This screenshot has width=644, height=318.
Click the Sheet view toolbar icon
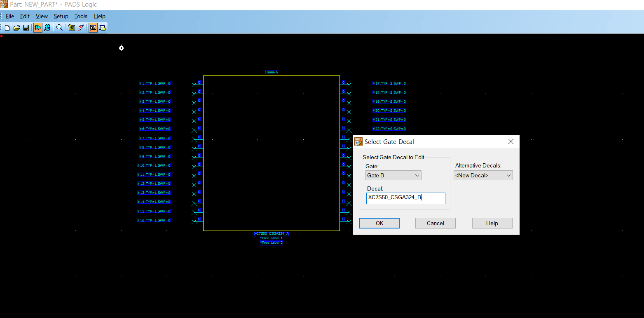72,28
